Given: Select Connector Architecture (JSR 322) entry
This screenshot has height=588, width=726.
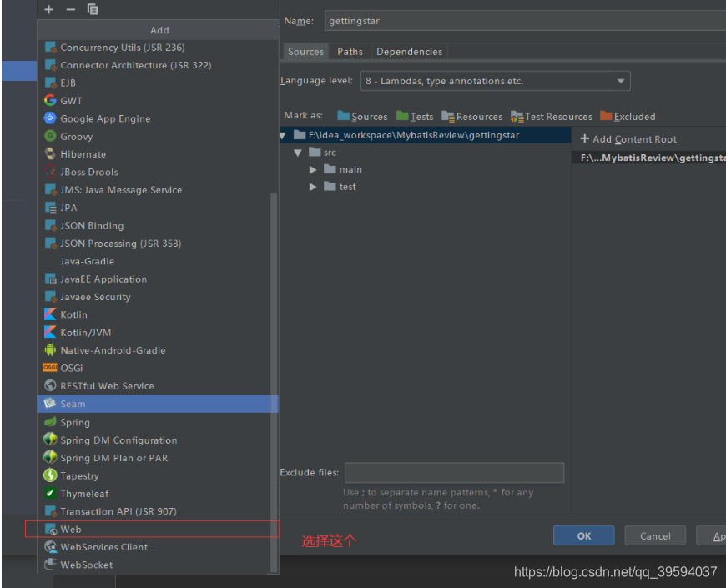Looking at the screenshot, I should (x=158, y=65).
